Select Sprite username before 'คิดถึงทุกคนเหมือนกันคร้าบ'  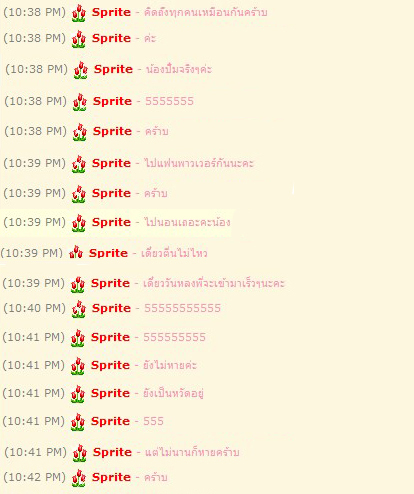(111, 12)
